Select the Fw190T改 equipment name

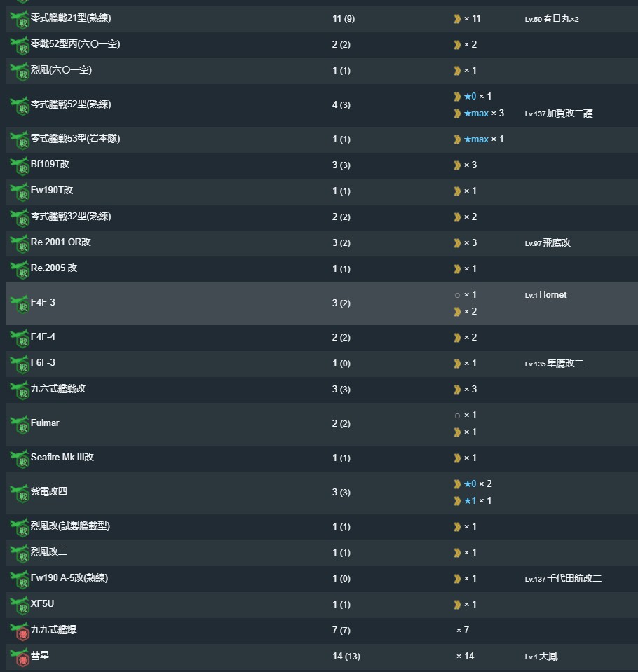[x=52, y=191]
